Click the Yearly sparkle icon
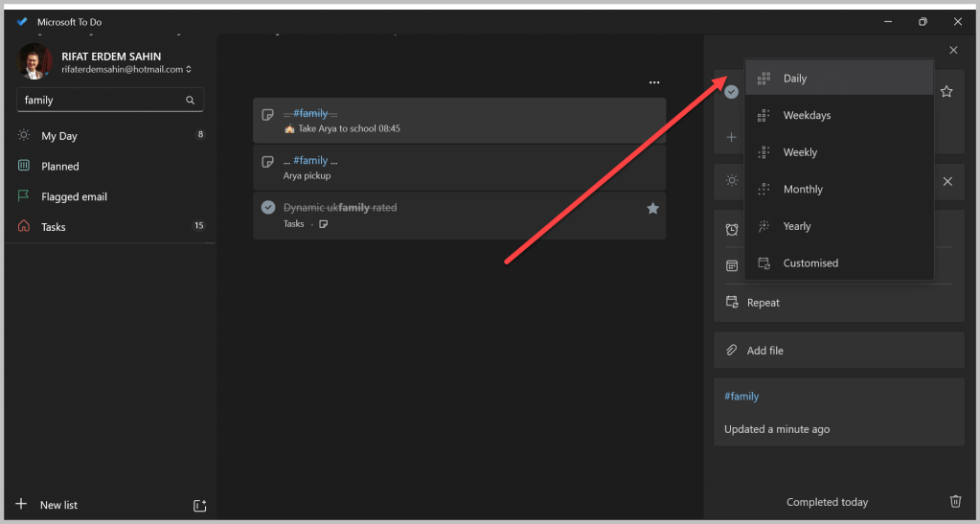980x524 pixels. pos(763,226)
